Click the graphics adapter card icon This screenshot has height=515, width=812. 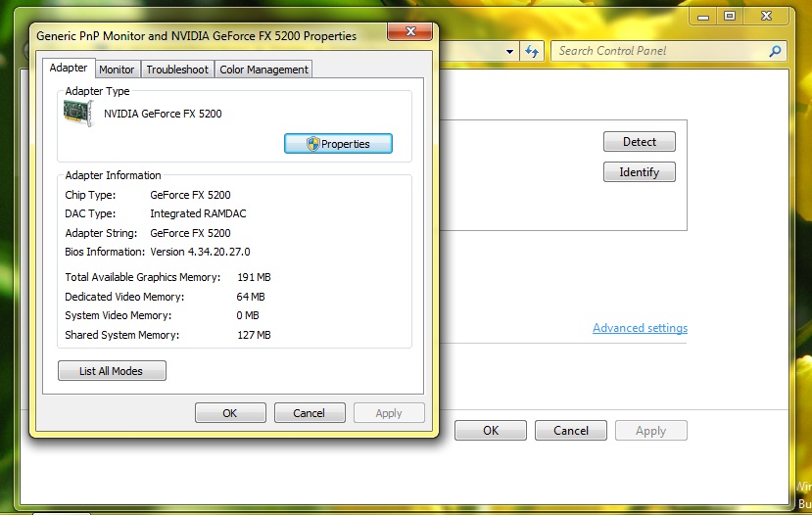click(78, 113)
